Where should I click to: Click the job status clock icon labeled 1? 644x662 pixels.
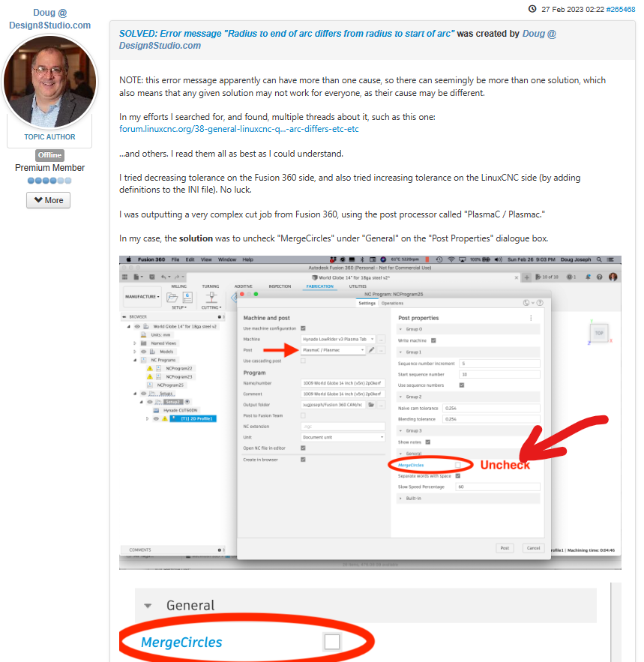tap(571, 277)
